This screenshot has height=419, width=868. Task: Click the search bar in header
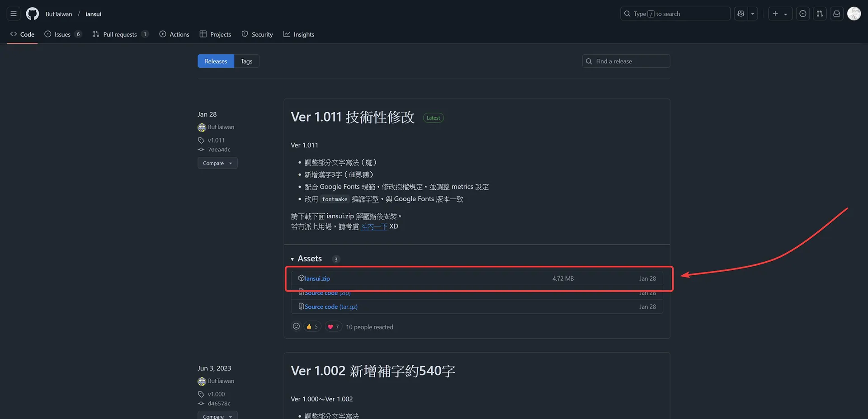point(675,14)
